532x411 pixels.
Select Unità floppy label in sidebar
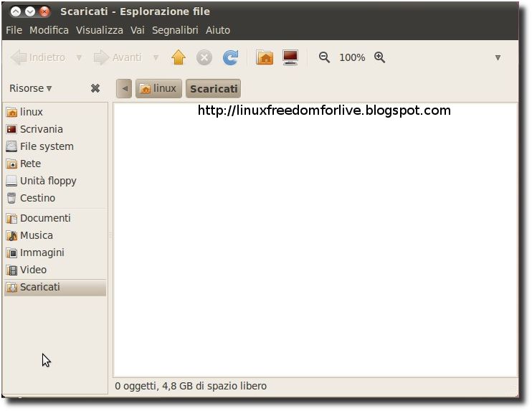[x=48, y=181]
